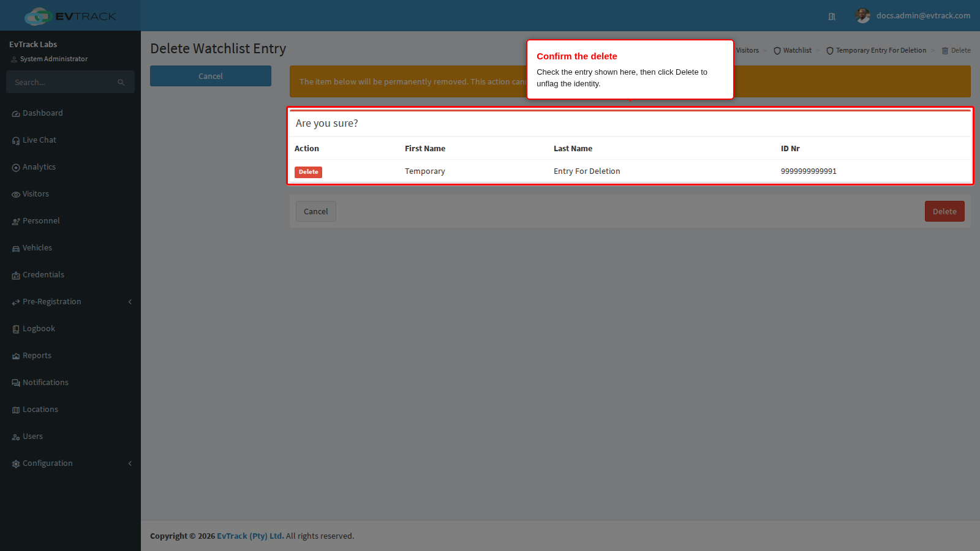Click the Configuration gear icon
Viewport: 980px width, 551px height.
16,464
